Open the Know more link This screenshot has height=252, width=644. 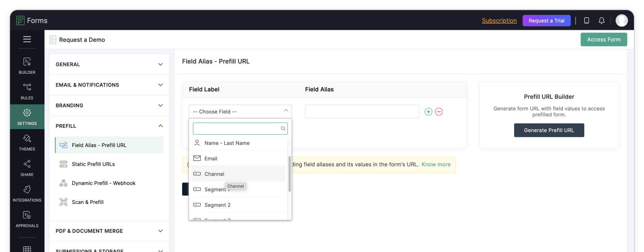coord(436,164)
